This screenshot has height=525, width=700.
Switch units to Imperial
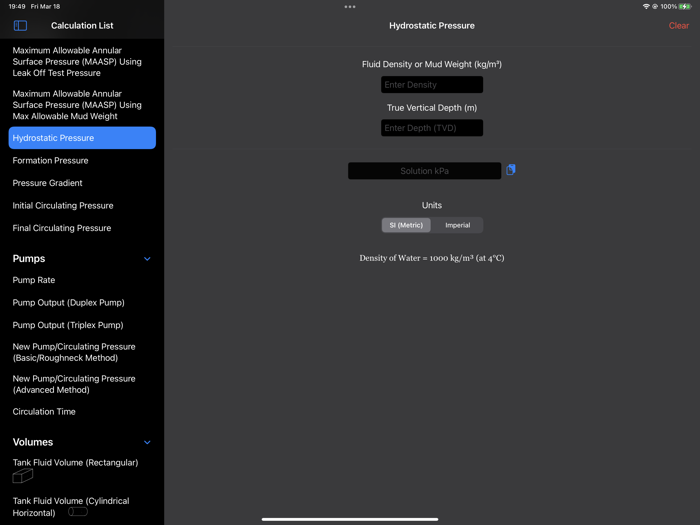point(457,225)
